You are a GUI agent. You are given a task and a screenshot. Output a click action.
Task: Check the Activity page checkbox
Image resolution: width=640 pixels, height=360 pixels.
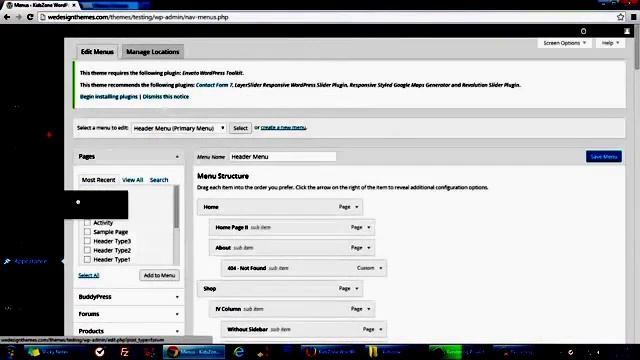point(87,222)
